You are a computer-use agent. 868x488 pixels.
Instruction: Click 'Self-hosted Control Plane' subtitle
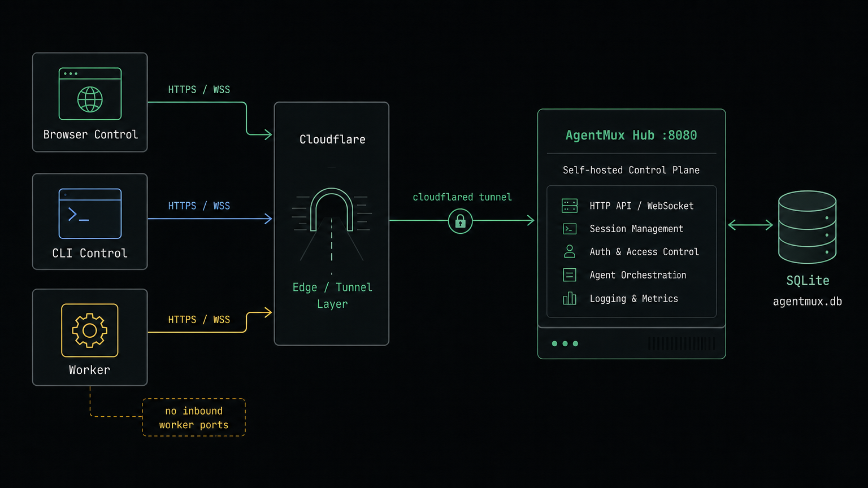[631, 170]
